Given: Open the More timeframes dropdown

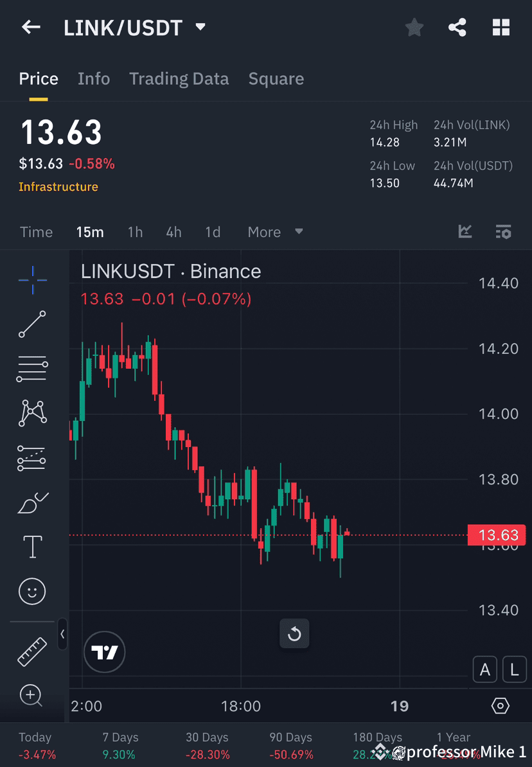Looking at the screenshot, I should tap(275, 232).
